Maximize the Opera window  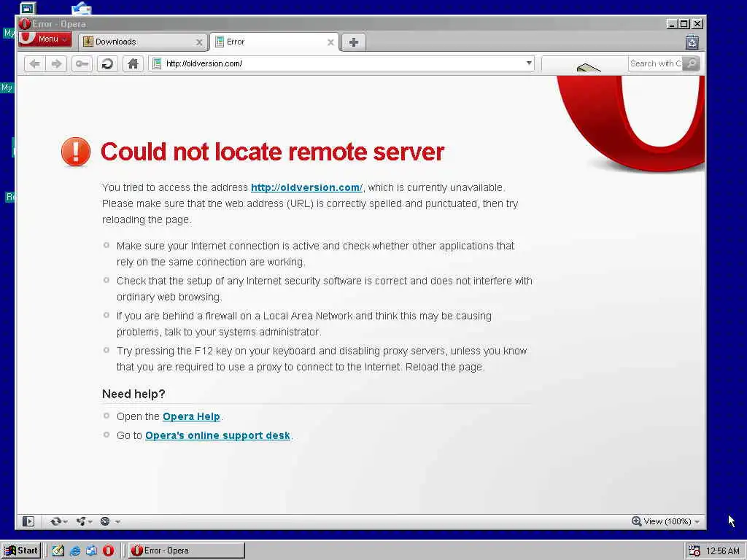684,24
